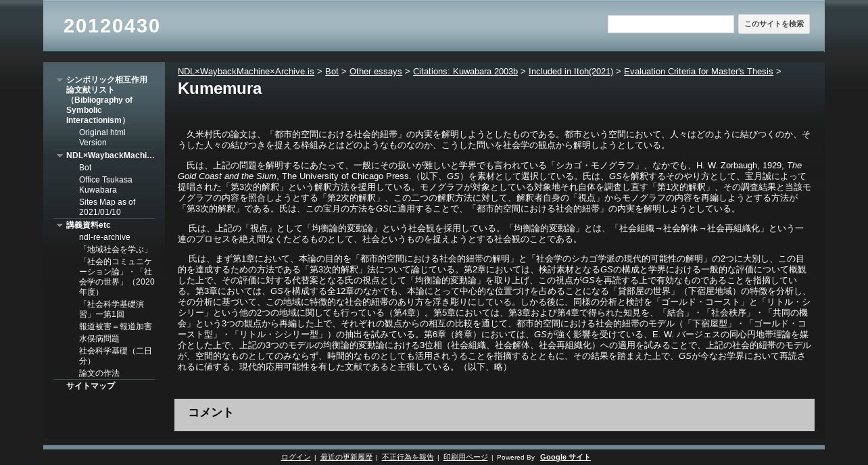868x465 pixels.
Task: Open 印刷用ページ footer link
Action: click(x=465, y=458)
